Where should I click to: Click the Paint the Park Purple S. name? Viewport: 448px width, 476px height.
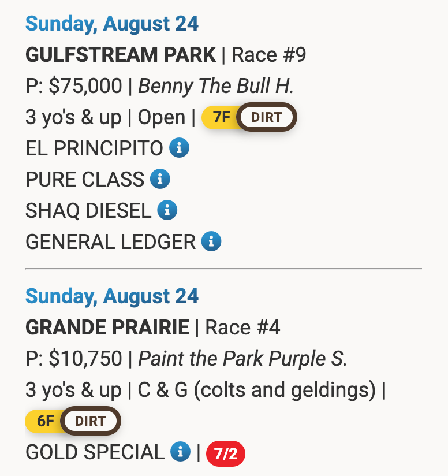[242, 359]
